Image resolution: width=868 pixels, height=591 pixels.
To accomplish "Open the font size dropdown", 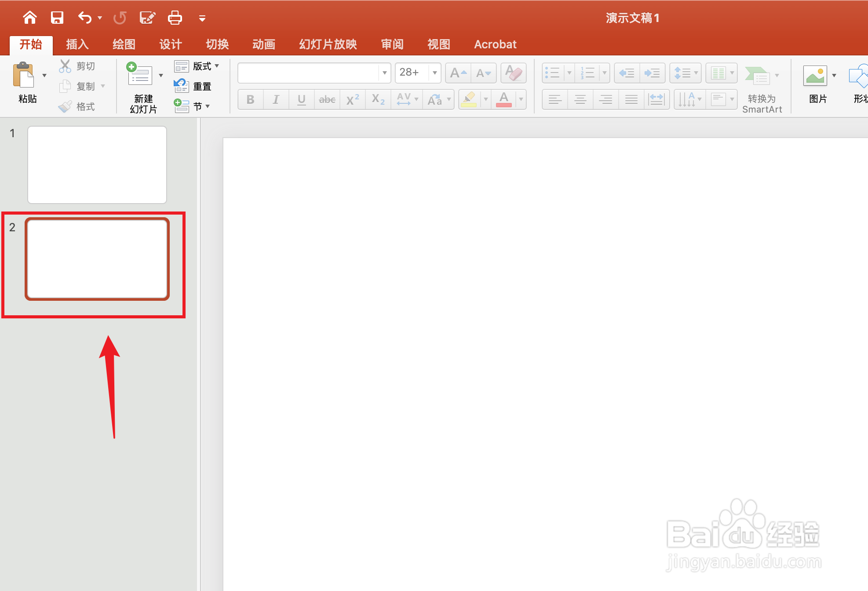I will tap(434, 73).
